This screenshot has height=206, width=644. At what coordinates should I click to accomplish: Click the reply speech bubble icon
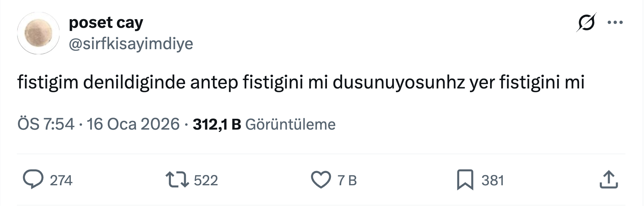[x=33, y=179]
